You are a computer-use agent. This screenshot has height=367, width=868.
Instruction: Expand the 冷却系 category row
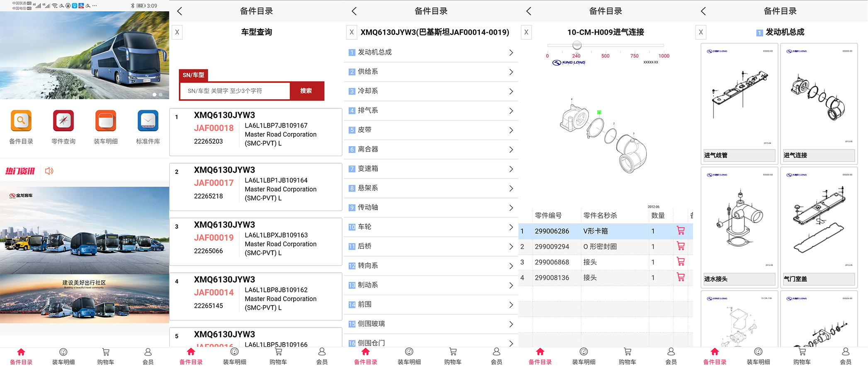(x=431, y=91)
